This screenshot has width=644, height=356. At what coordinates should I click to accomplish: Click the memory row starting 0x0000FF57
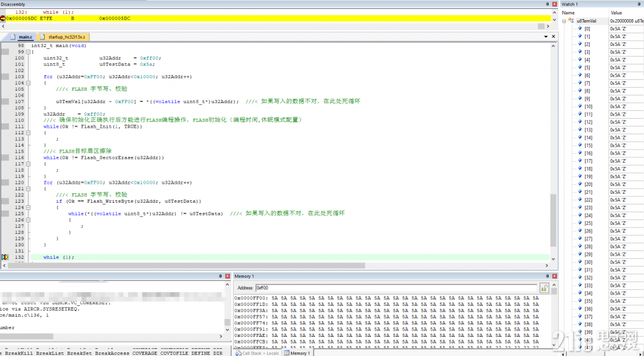point(386,317)
